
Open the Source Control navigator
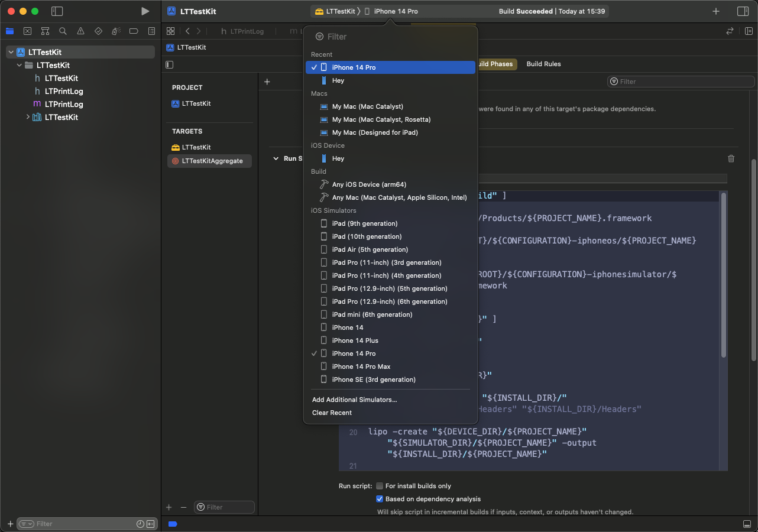[x=27, y=31]
